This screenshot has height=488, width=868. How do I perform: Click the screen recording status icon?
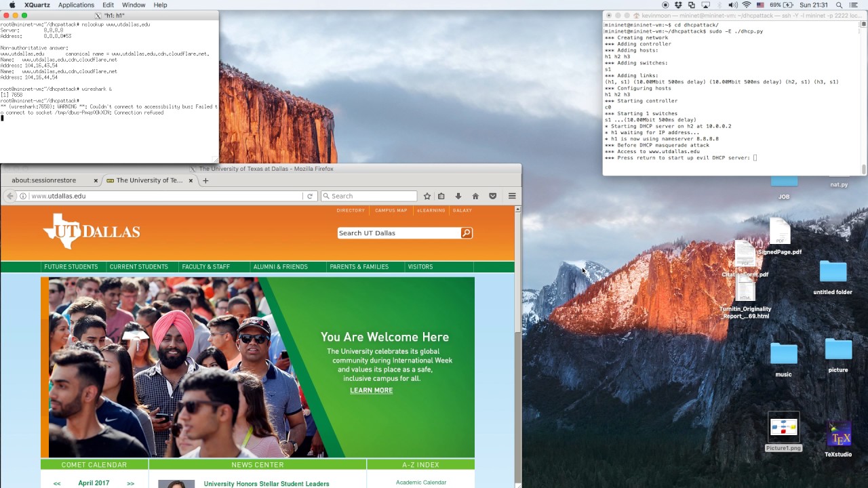(x=665, y=5)
